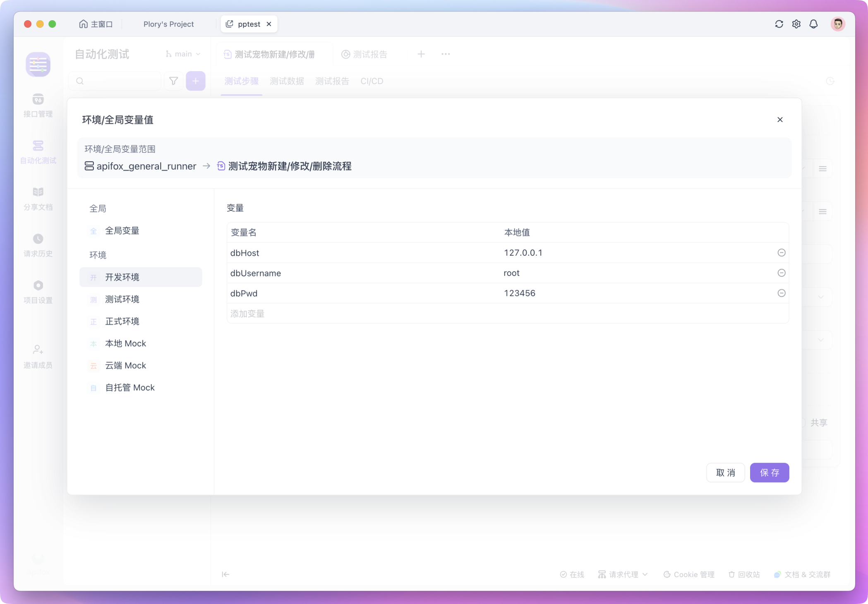Open the 请求代理 dropdown in status bar
Viewport: 868px width, 604px height.
623,575
